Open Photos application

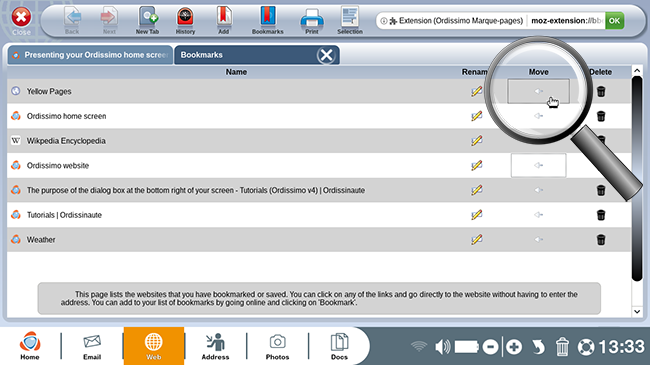[277, 346]
